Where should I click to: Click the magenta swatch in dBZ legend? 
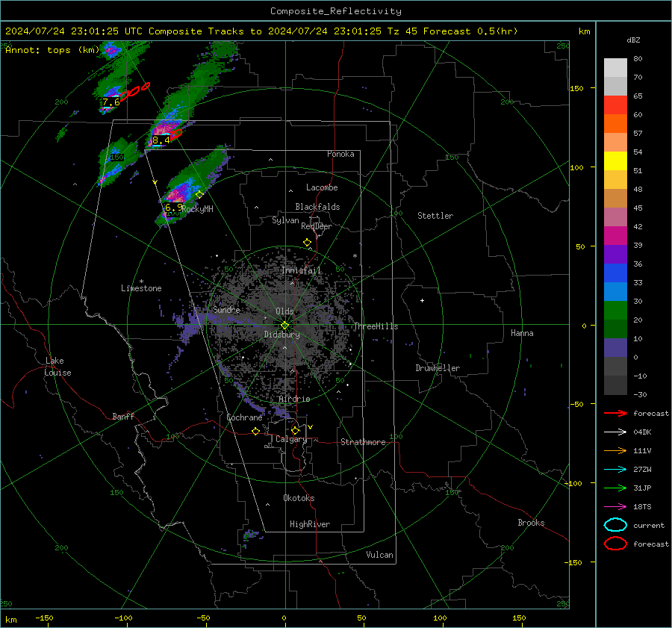[615, 236]
